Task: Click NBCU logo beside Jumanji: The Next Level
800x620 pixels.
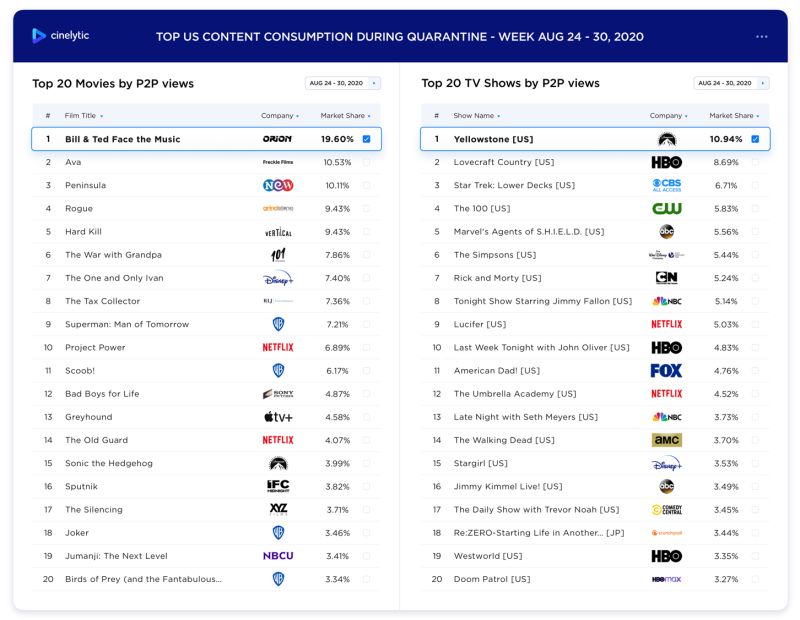Action: pyautogui.click(x=278, y=556)
